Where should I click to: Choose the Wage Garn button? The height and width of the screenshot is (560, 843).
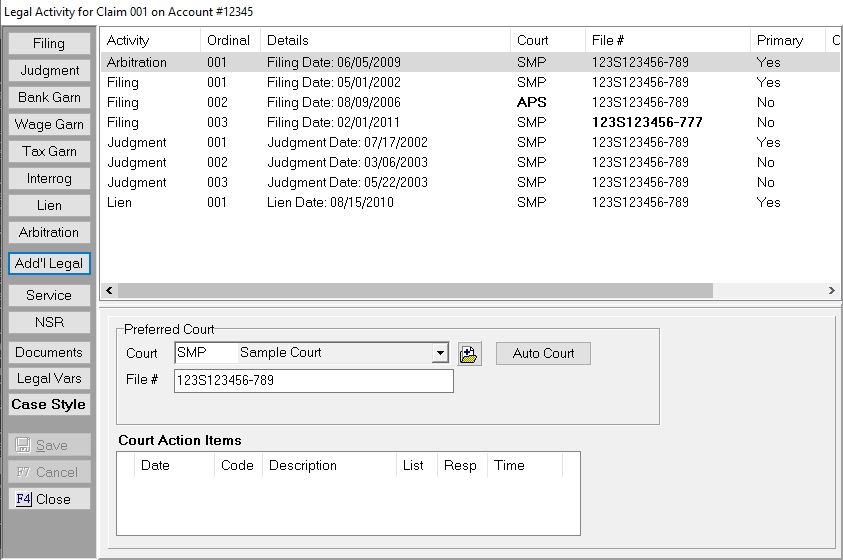click(49, 125)
